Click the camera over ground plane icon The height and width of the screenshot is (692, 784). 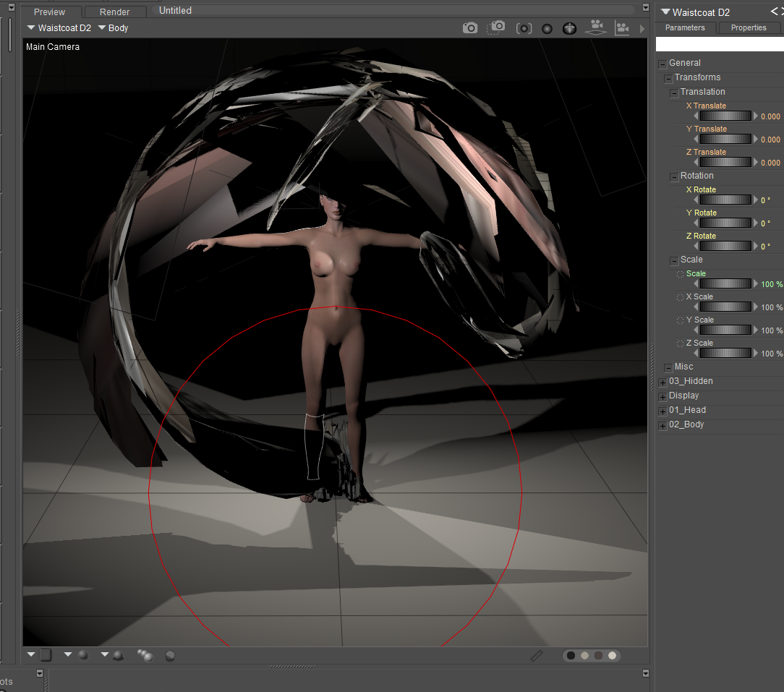pyautogui.click(x=596, y=27)
